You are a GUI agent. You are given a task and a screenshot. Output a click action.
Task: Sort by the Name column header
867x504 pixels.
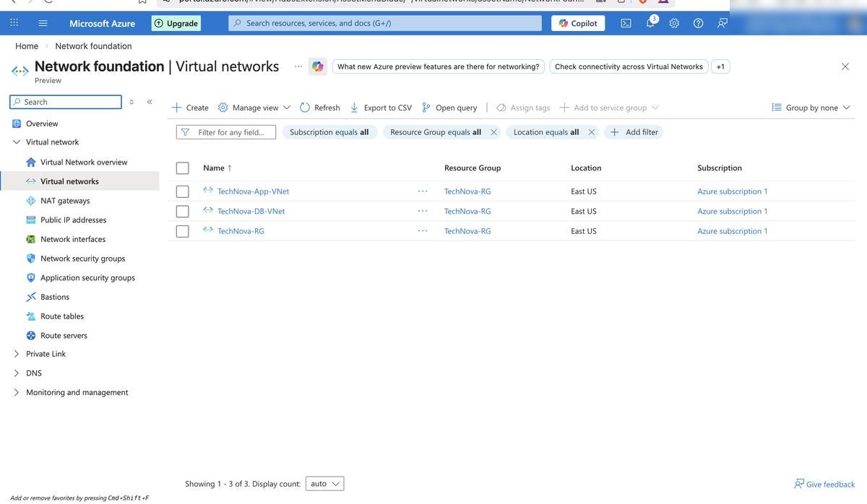click(x=217, y=168)
